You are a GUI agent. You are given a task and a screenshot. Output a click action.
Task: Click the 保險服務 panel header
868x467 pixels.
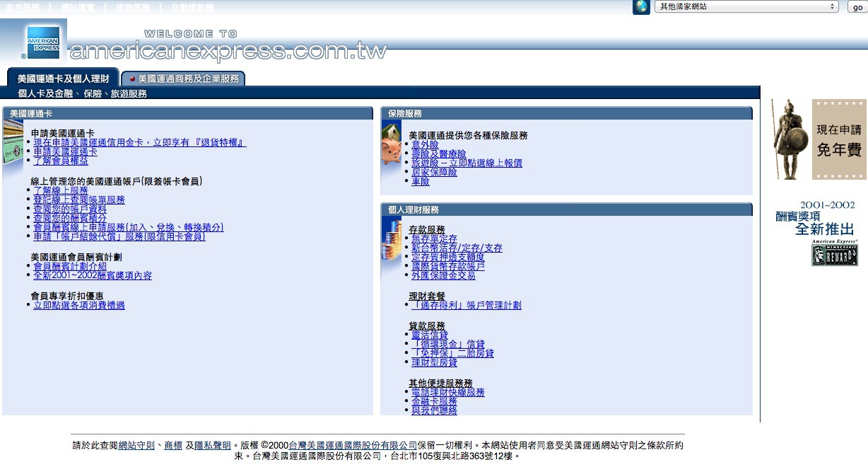[566, 113]
